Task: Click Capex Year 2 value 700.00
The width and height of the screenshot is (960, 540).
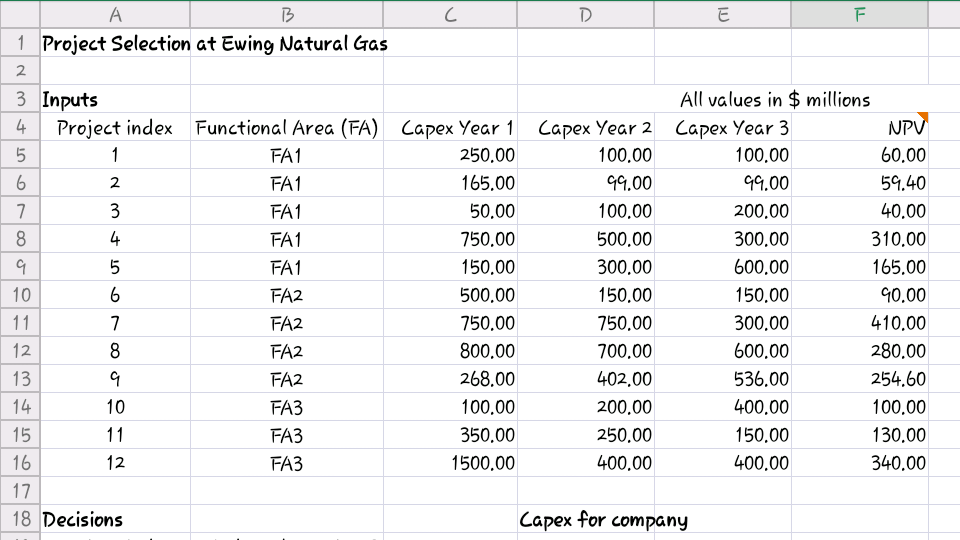Action: coord(585,351)
